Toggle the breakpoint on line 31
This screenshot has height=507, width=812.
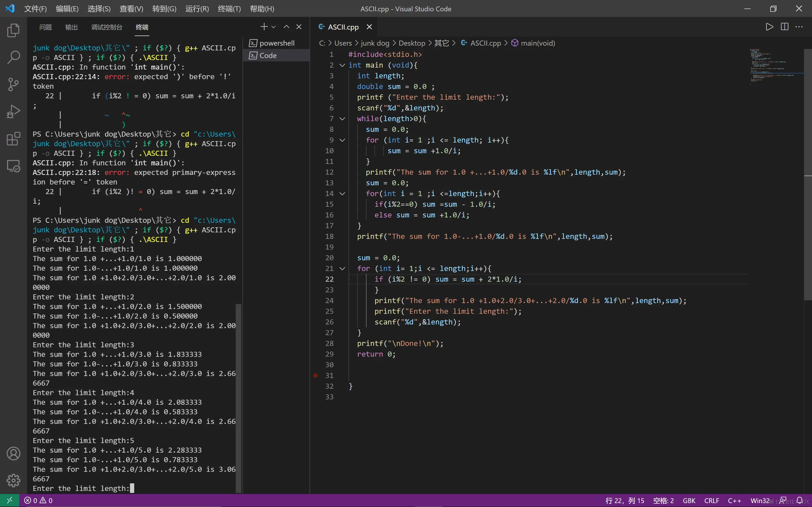click(x=315, y=375)
